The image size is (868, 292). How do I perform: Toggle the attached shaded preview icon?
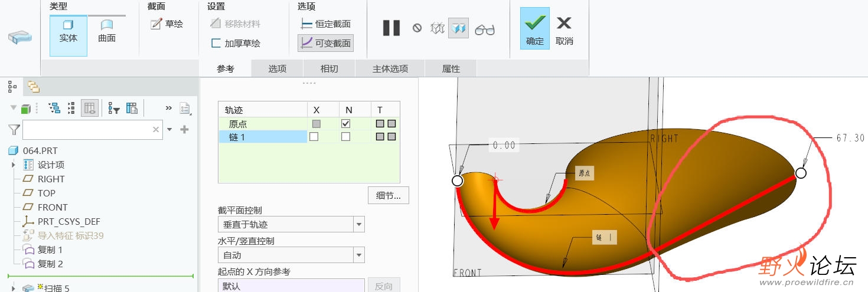coord(458,28)
